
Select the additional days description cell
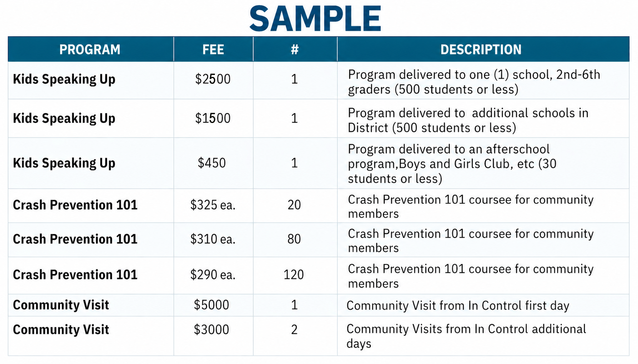point(466,336)
